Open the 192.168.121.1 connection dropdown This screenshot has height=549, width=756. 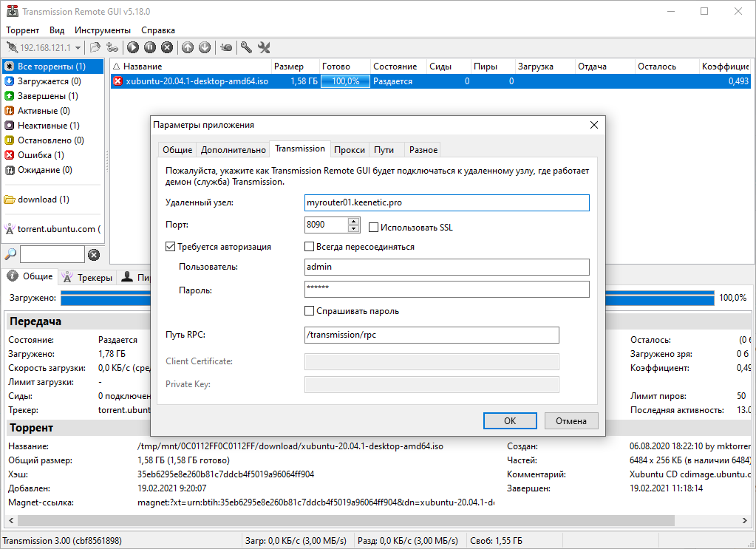coord(78,48)
